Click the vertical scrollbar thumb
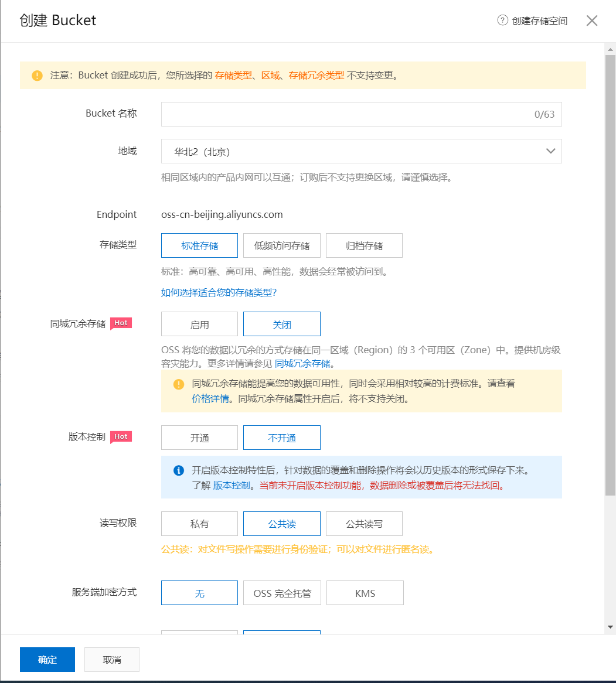Screen dimensions: 616x683 [x=610, y=275]
